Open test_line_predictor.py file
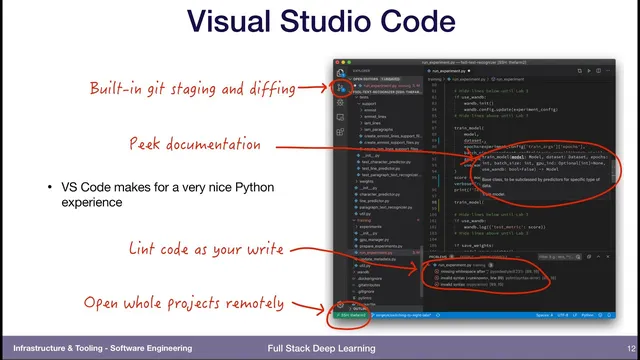The image size is (640, 360). (x=380, y=169)
